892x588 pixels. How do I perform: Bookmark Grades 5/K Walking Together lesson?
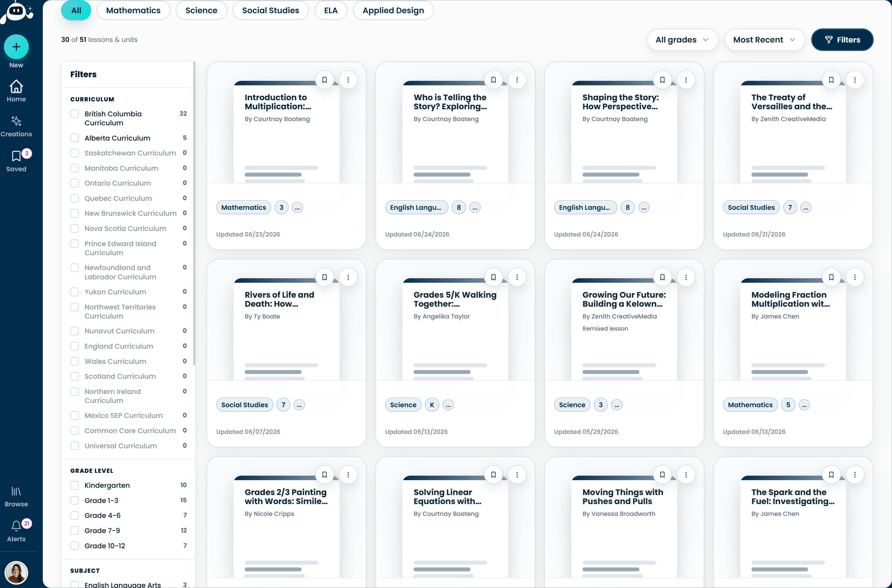tap(493, 277)
